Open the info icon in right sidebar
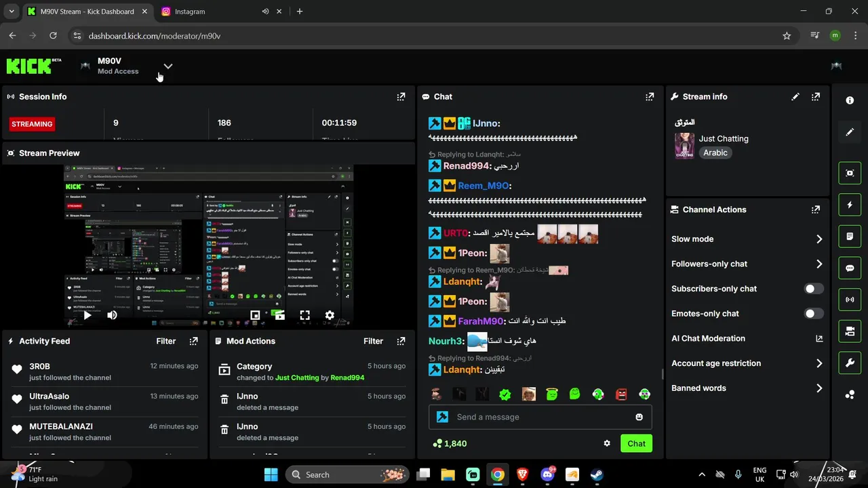868x488 pixels. [850, 100]
